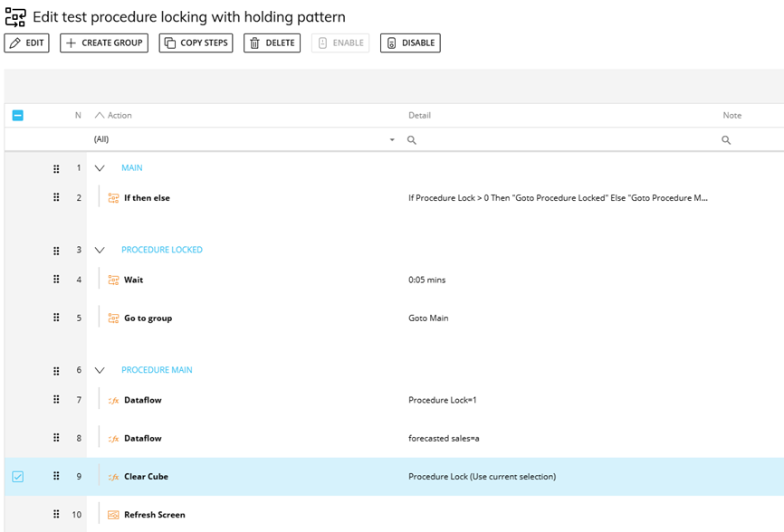The image size is (784, 532).
Task: Click the procedure icon beside the page title
Action: click(15, 17)
